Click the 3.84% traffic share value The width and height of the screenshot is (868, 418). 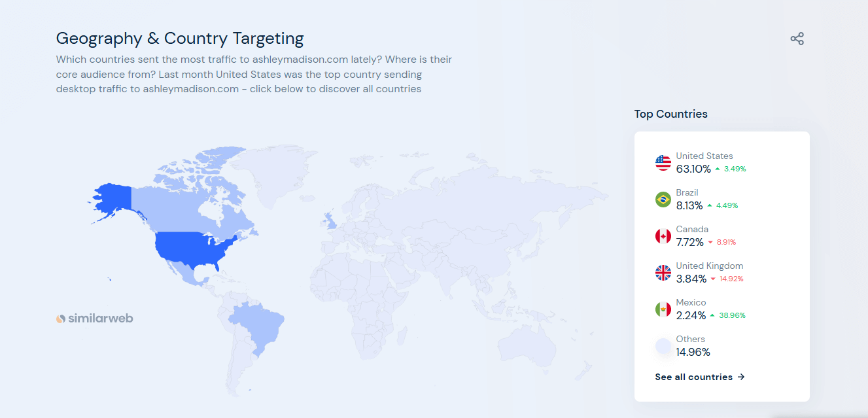click(x=691, y=279)
